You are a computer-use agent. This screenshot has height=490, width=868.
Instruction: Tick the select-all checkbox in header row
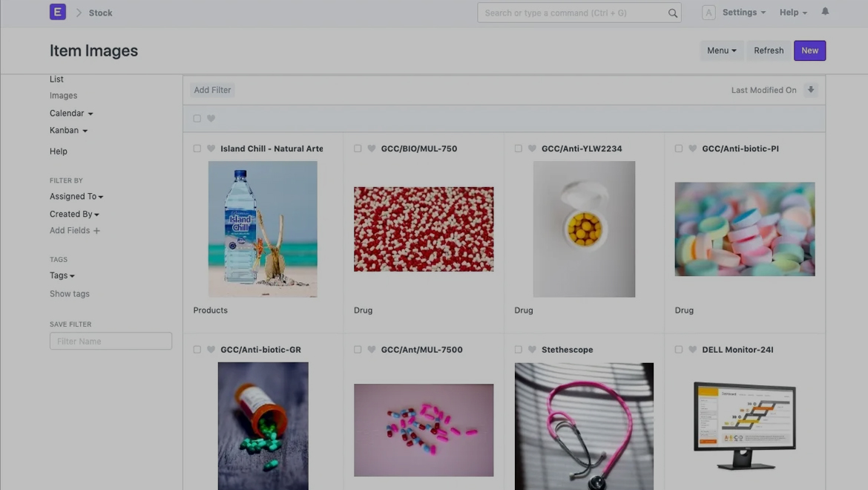coord(197,119)
